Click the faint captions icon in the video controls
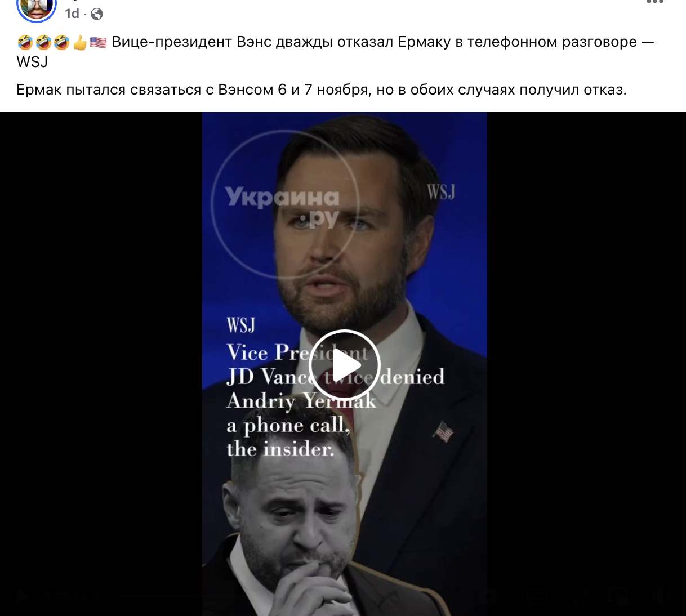The image size is (686, 616). (538, 597)
